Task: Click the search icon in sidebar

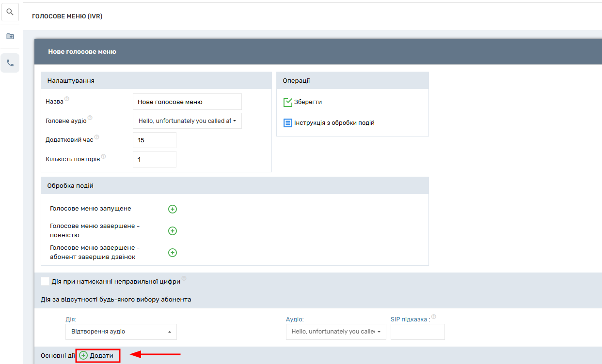Action: click(10, 12)
